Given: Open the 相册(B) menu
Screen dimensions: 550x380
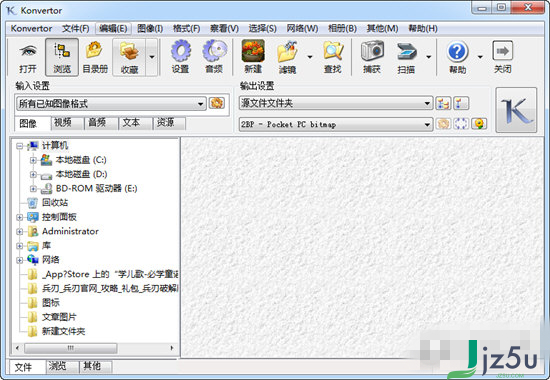Looking at the screenshot, I should coord(342,28).
